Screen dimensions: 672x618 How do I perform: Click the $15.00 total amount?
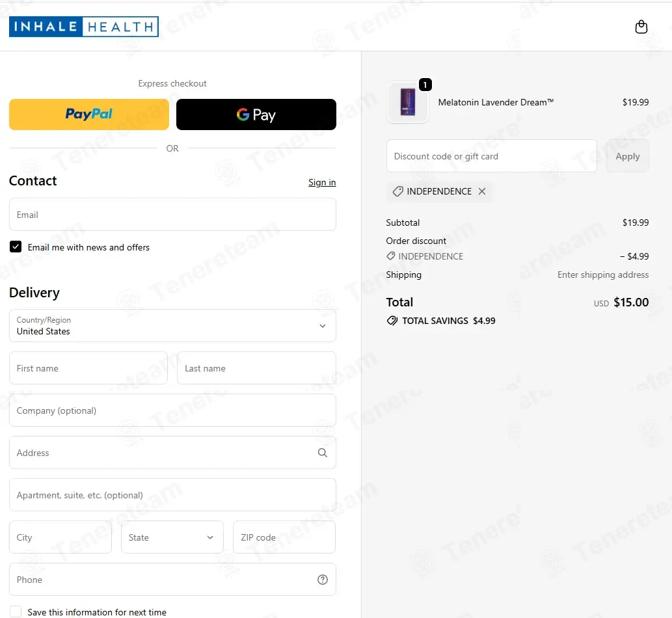(x=631, y=302)
